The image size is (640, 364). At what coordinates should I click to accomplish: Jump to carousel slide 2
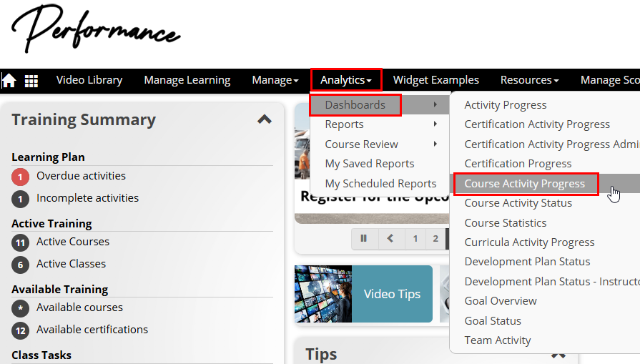(435, 239)
